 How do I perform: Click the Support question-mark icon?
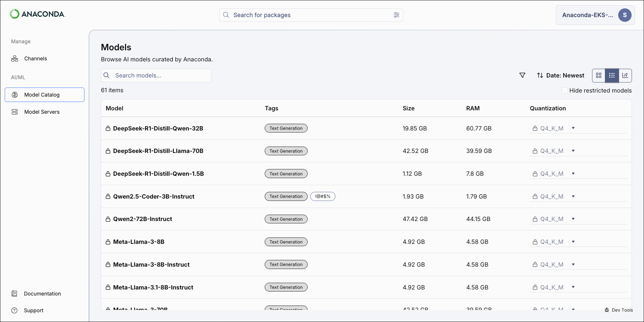tap(14, 310)
